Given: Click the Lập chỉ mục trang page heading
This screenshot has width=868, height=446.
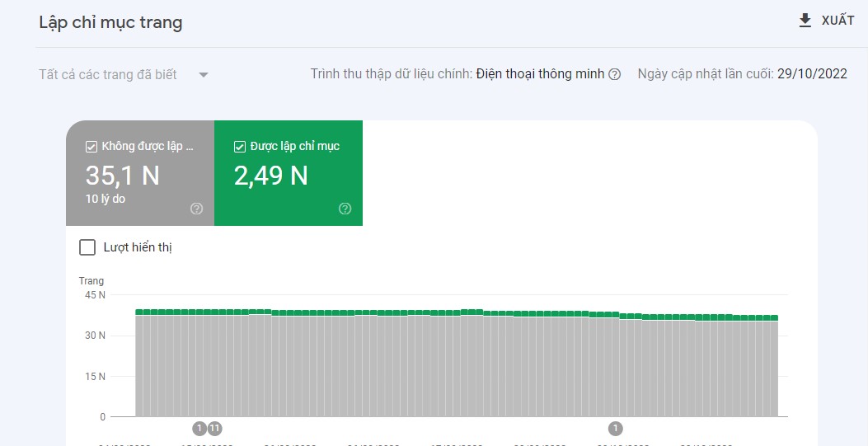Looking at the screenshot, I should pos(110,22).
